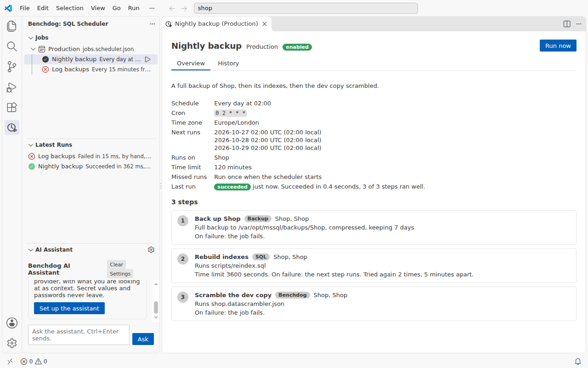Open the File menu
588x368 pixels.
click(25, 8)
